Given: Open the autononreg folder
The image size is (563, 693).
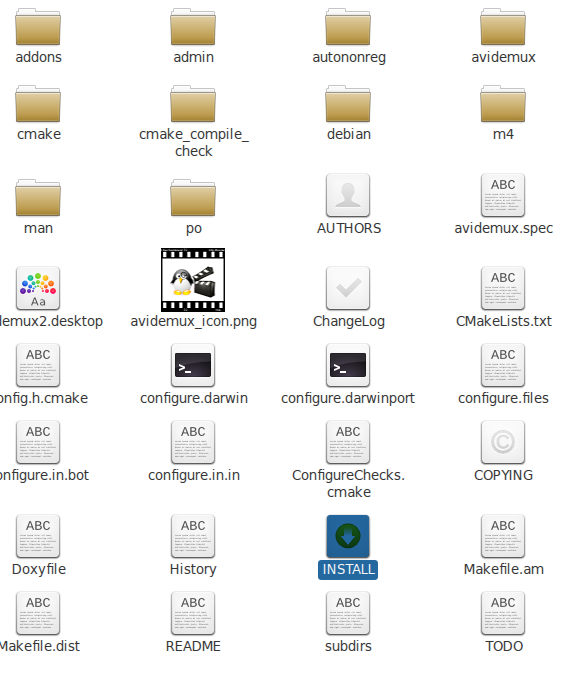Looking at the screenshot, I should click(348, 27).
